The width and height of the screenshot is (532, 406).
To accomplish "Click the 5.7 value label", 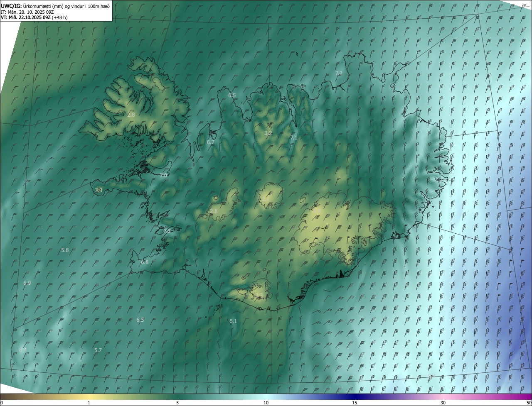I will [98, 350].
